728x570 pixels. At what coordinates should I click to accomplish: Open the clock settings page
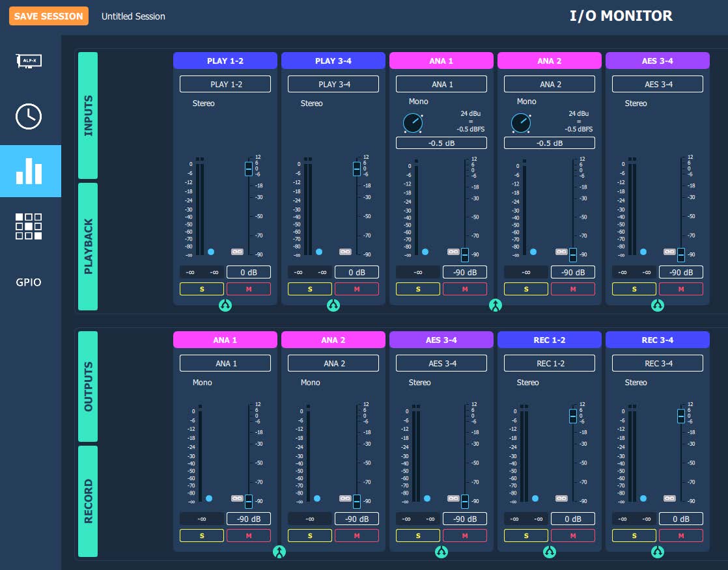tap(29, 116)
